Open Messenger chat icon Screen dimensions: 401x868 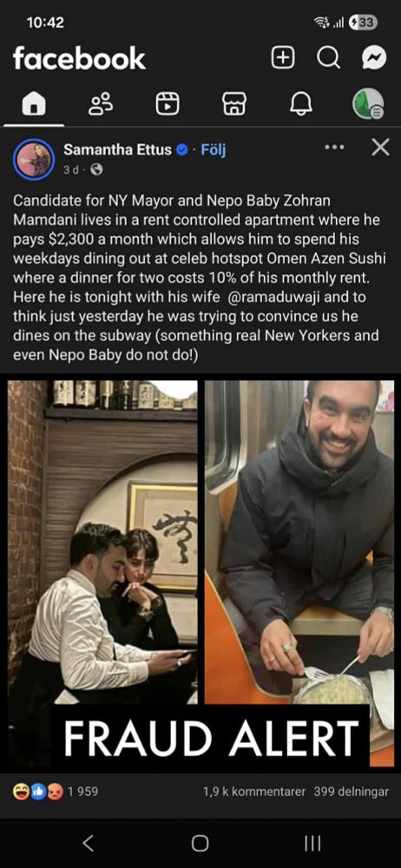pyautogui.click(x=374, y=58)
